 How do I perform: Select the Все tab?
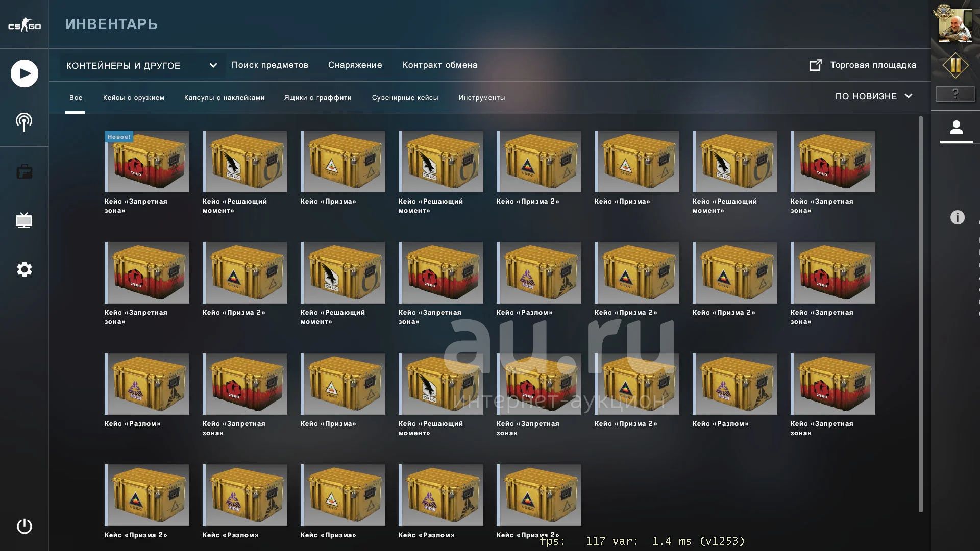tap(76, 98)
